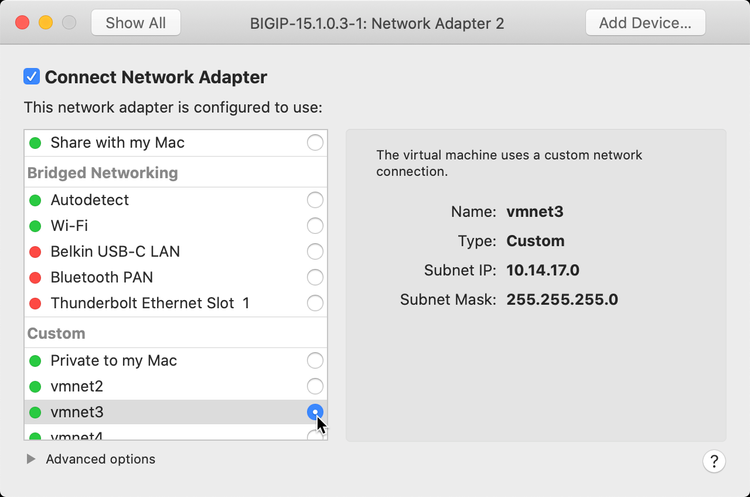Uncheck the Connect Network Adapter checkbox
Screen dimensions: 750x497
[x=32, y=77]
